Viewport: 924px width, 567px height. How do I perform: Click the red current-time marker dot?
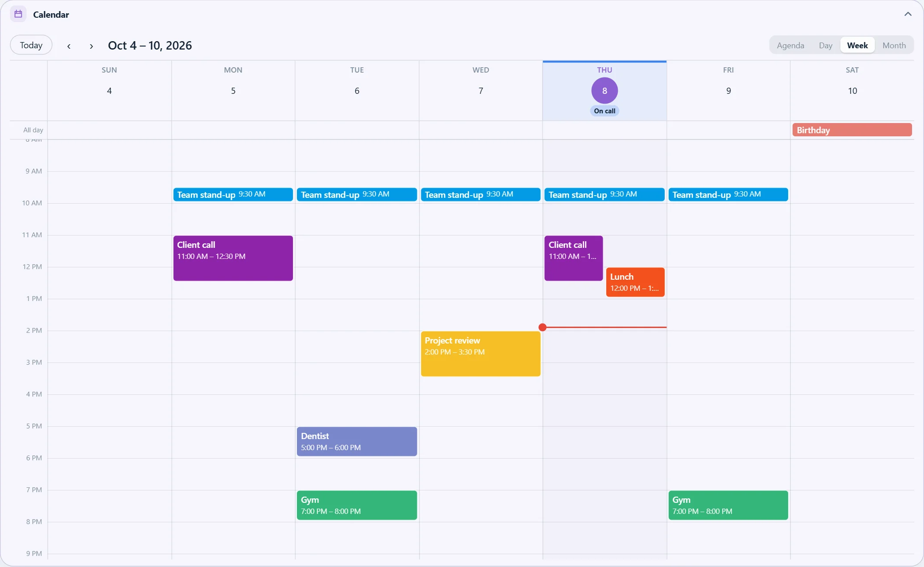[543, 328]
